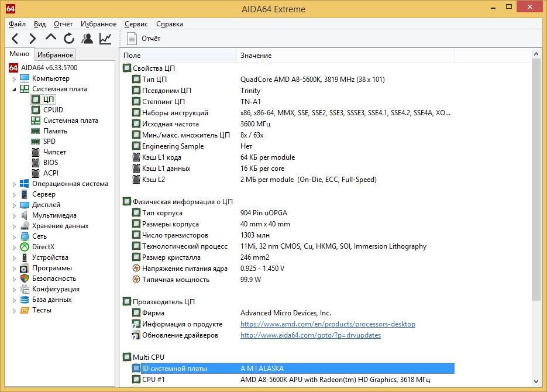The width and height of the screenshot is (547, 392).
Task: Open the amd.com processors-desktop link
Action: tap(328, 324)
